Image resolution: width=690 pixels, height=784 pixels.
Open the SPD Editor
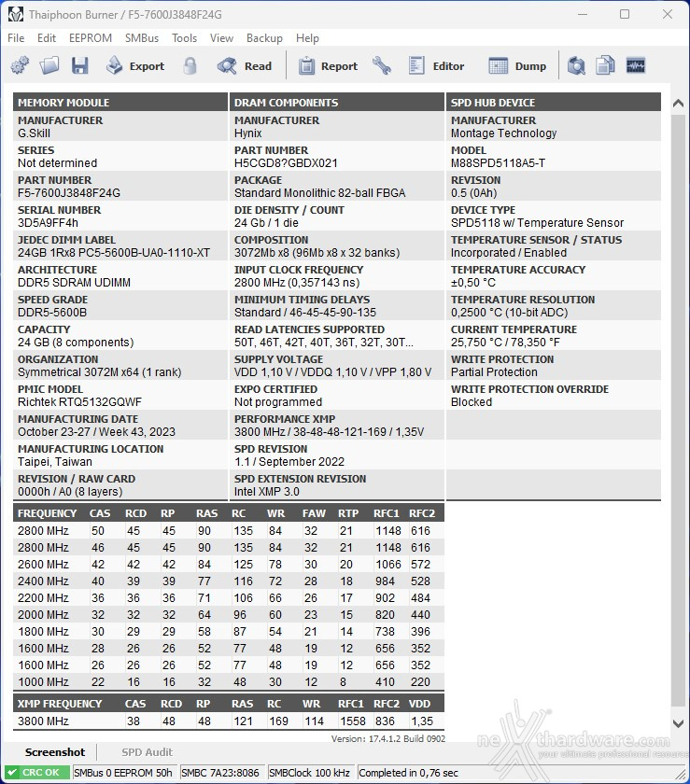point(436,65)
